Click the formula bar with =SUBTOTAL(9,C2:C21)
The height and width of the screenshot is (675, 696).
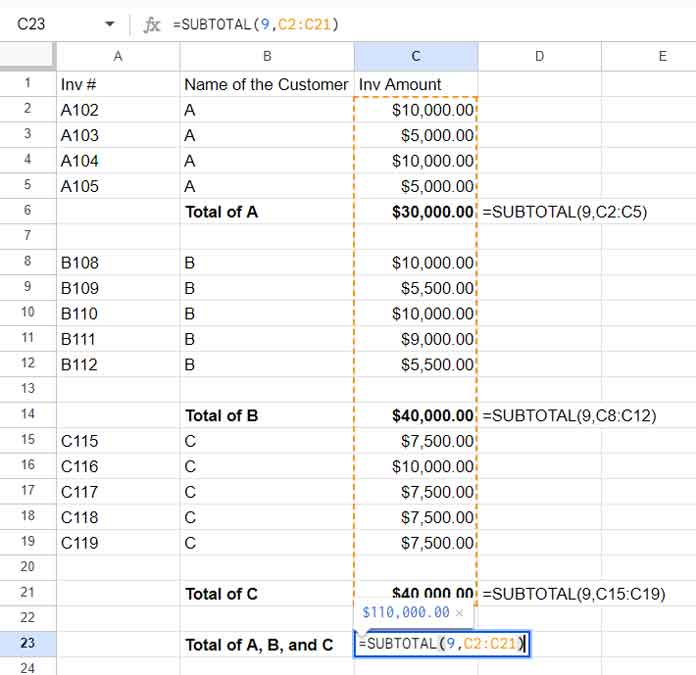pyautogui.click(x=256, y=24)
